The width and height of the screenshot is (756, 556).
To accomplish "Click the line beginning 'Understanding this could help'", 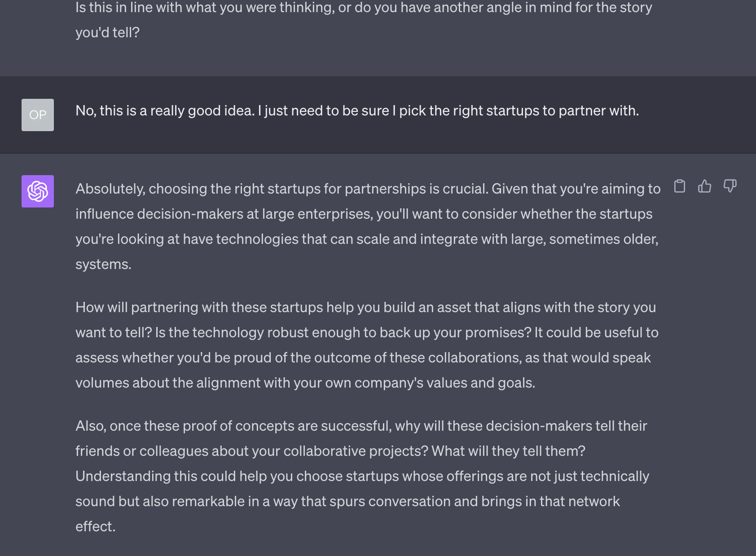I will 362,476.
